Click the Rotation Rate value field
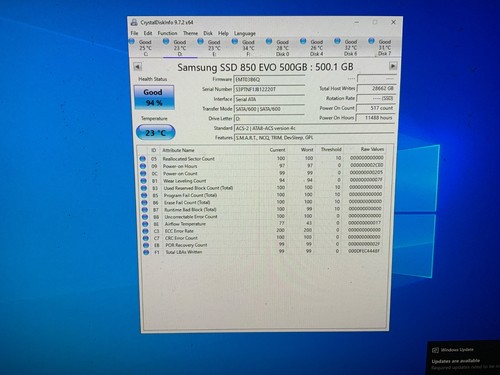 (x=376, y=98)
